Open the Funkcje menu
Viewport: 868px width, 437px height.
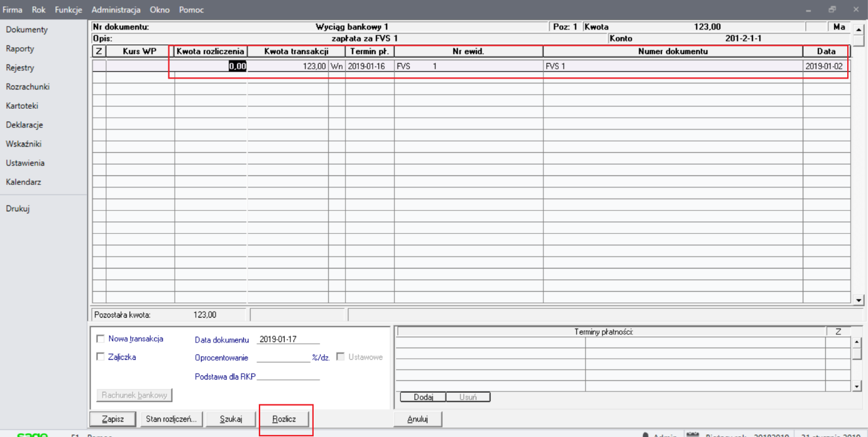69,10
